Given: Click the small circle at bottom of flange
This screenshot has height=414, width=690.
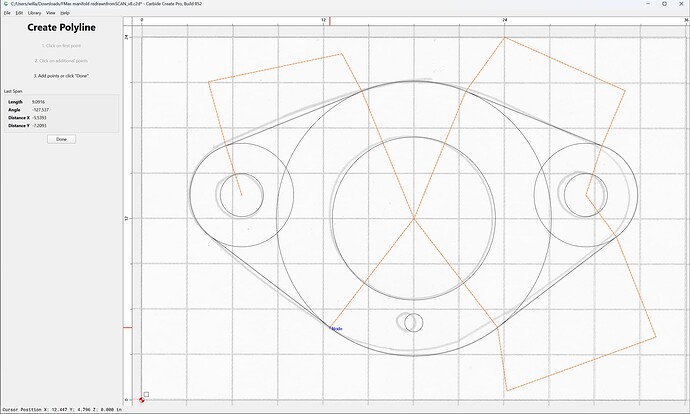Looking at the screenshot, I should click(x=414, y=322).
